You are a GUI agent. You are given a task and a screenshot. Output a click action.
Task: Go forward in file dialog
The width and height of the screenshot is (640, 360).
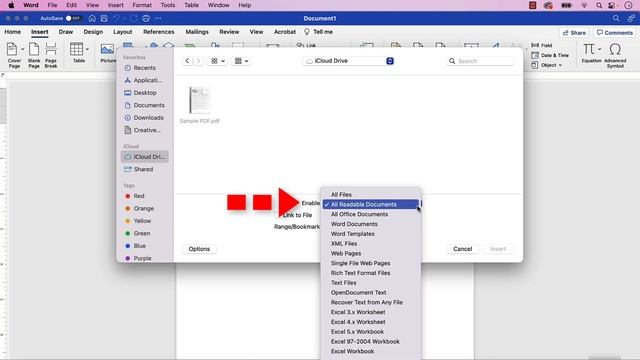click(198, 61)
